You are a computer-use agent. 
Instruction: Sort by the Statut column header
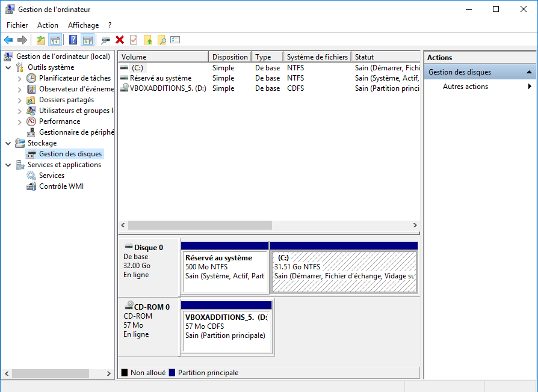click(386, 57)
